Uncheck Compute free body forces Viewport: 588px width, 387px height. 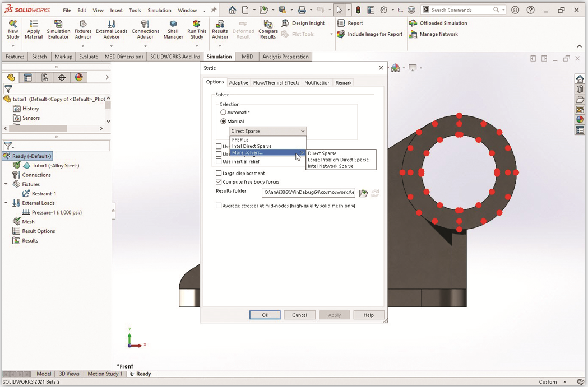coord(219,181)
